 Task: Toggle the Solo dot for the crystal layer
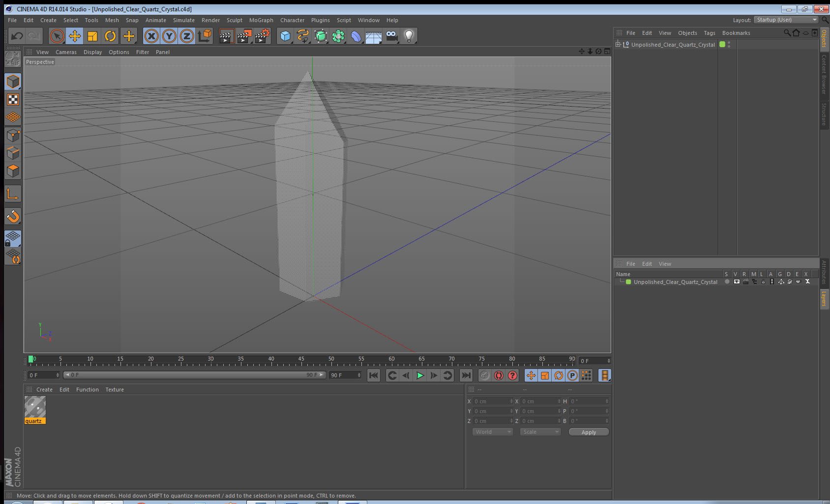click(x=727, y=282)
